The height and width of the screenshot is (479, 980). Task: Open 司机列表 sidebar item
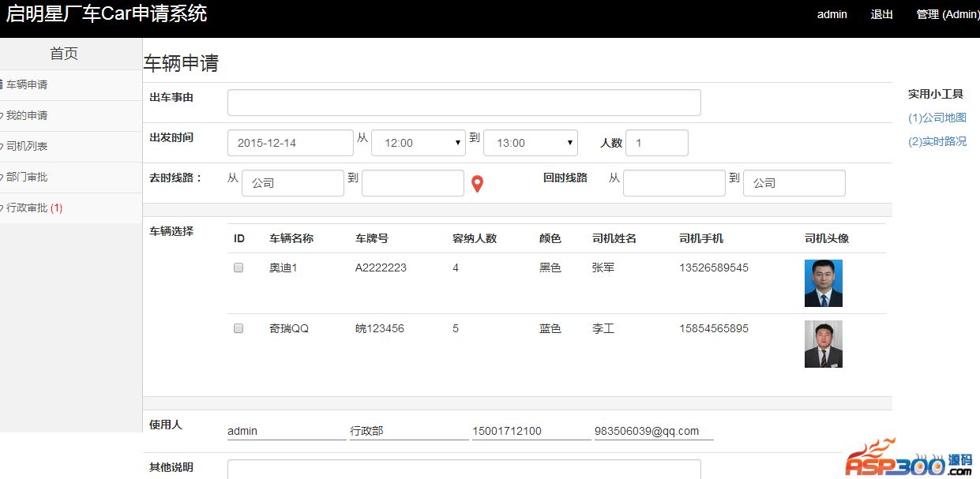tap(27, 146)
